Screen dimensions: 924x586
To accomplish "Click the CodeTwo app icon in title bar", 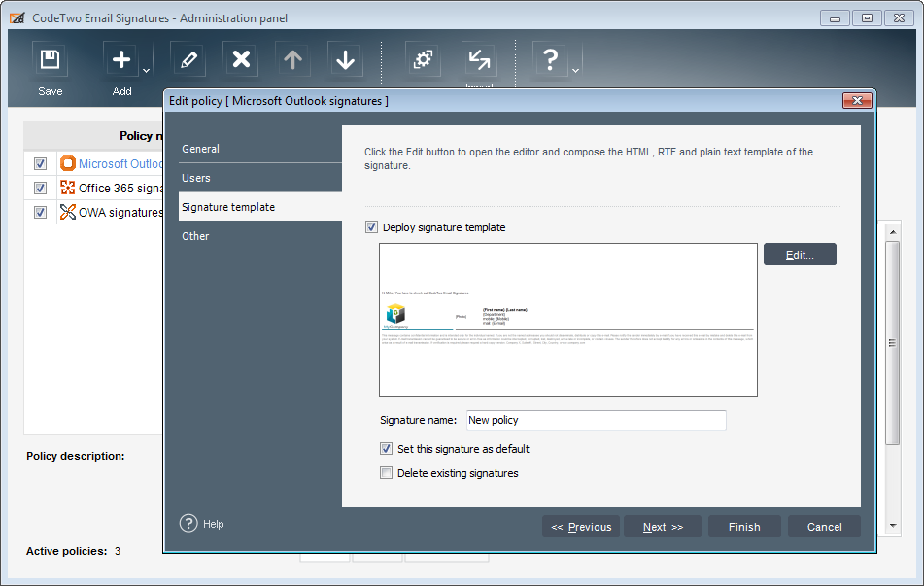I will pos(17,18).
